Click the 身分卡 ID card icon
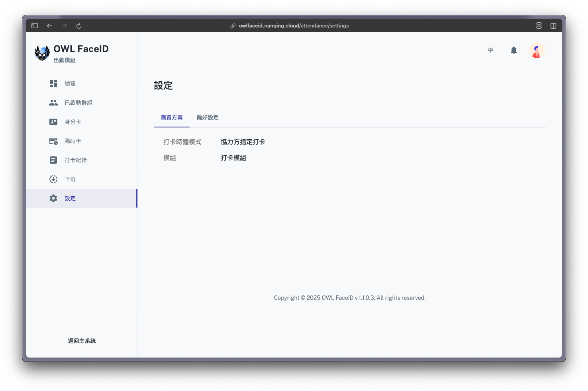This screenshot has height=391, width=588. coord(53,122)
